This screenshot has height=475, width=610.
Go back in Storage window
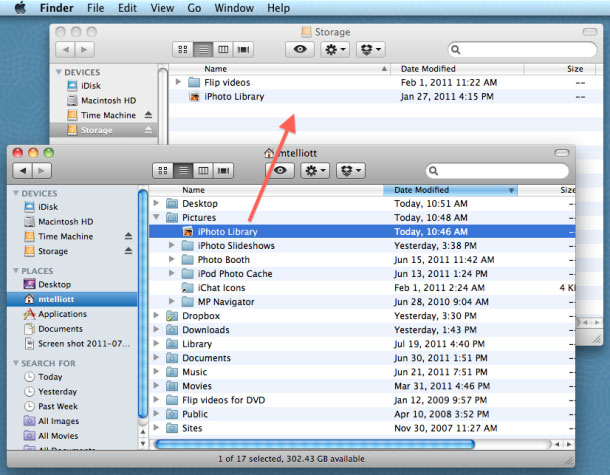(x=65, y=49)
